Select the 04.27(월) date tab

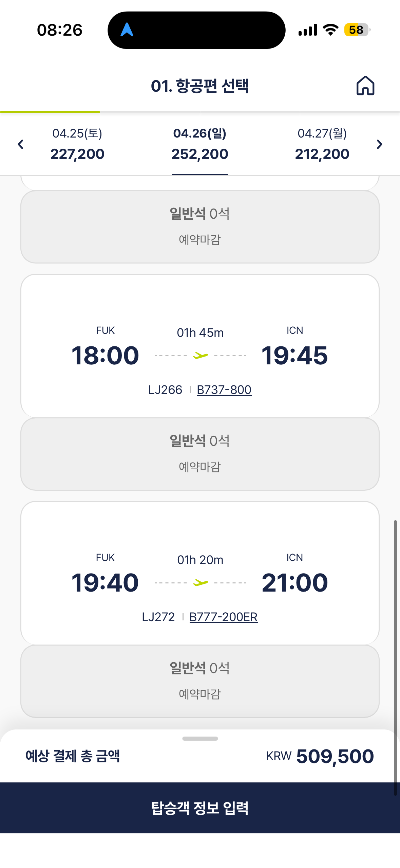pyautogui.click(x=322, y=144)
